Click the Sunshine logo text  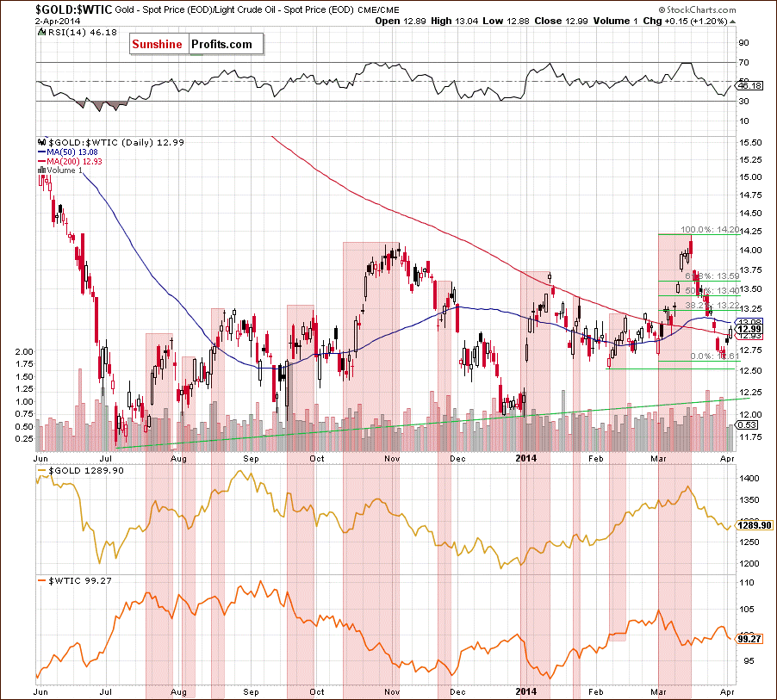coord(157,45)
